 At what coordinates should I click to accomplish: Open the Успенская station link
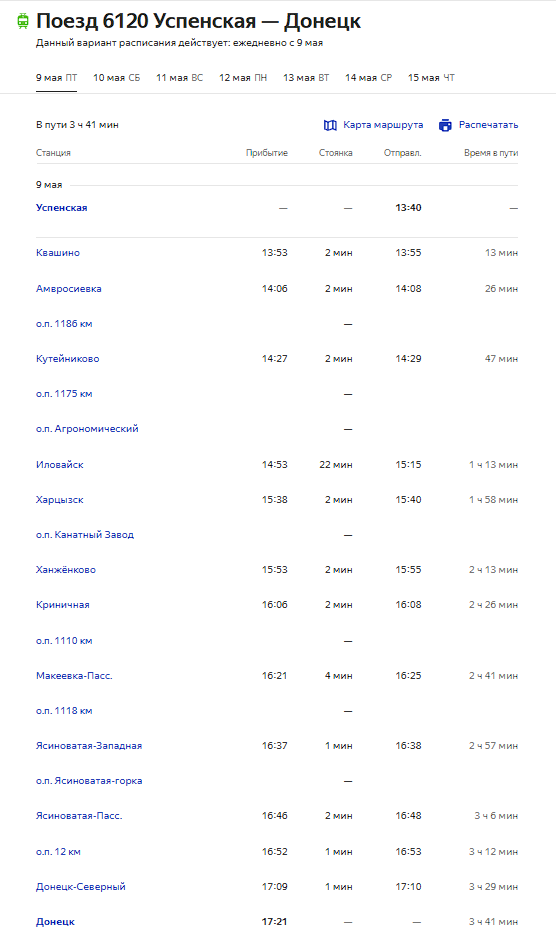(62, 207)
